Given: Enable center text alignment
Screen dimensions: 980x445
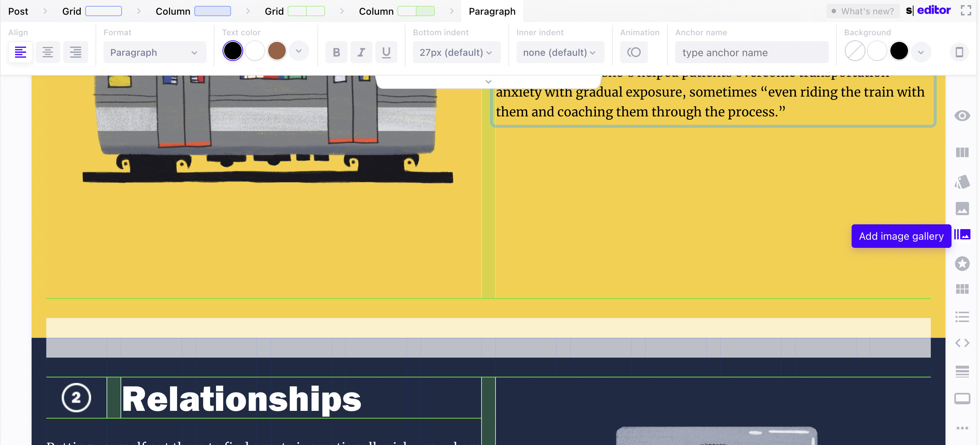Looking at the screenshot, I should coord(47,52).
